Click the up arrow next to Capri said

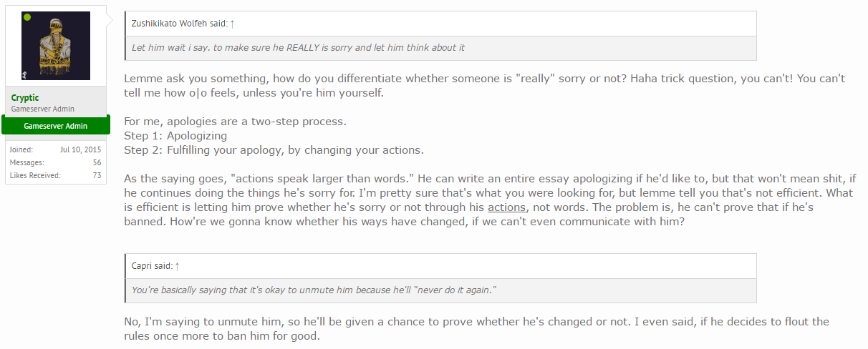178,266
